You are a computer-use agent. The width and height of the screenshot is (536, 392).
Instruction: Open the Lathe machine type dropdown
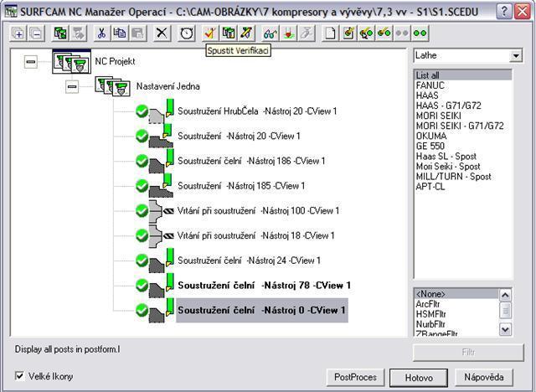coord(515,55)
